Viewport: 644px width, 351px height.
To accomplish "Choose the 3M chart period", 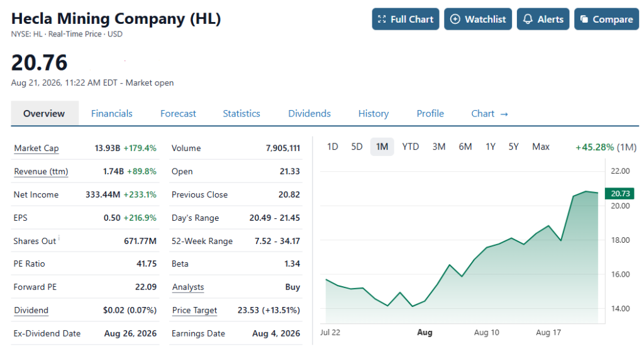I will tap(438, 147).
